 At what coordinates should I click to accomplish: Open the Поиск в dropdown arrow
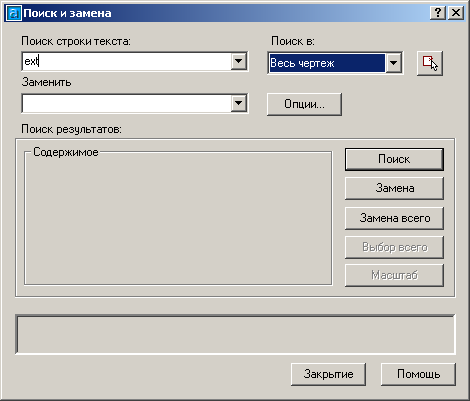coord(393,63)
